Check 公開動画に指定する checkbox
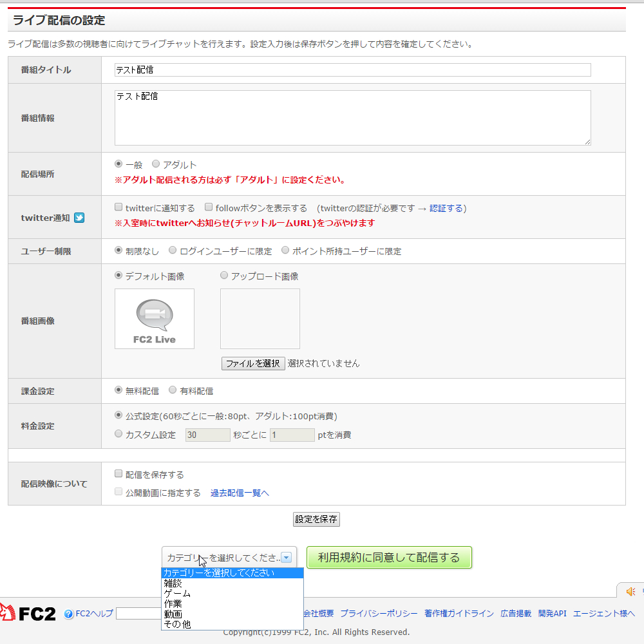 pyautogui.click(x=118, y=491)
